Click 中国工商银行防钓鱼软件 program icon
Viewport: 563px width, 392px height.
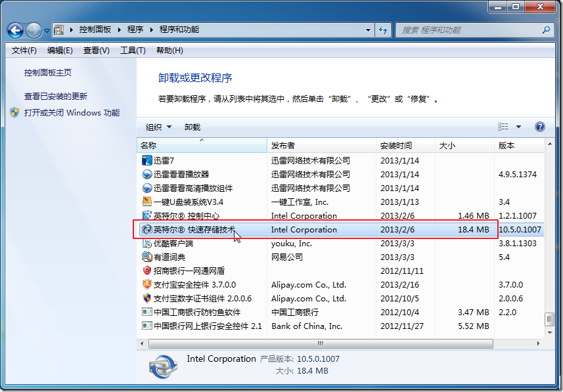pyautogui.click(x=147, y=313)
